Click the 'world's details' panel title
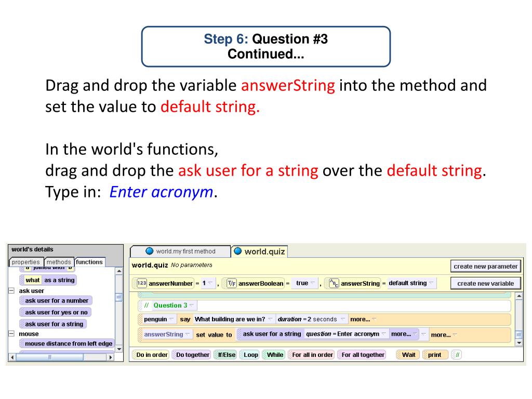Screen dimensions: 532x399 point(32,249)
